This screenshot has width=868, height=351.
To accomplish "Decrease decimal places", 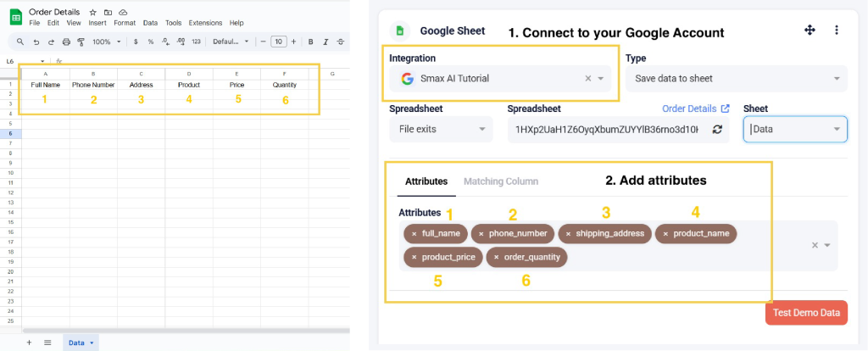I will (165, 42).
